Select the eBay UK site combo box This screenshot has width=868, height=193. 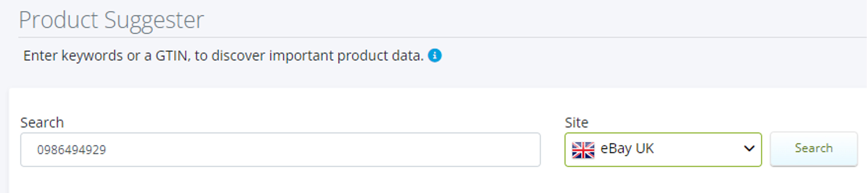[x=663, y=150]
